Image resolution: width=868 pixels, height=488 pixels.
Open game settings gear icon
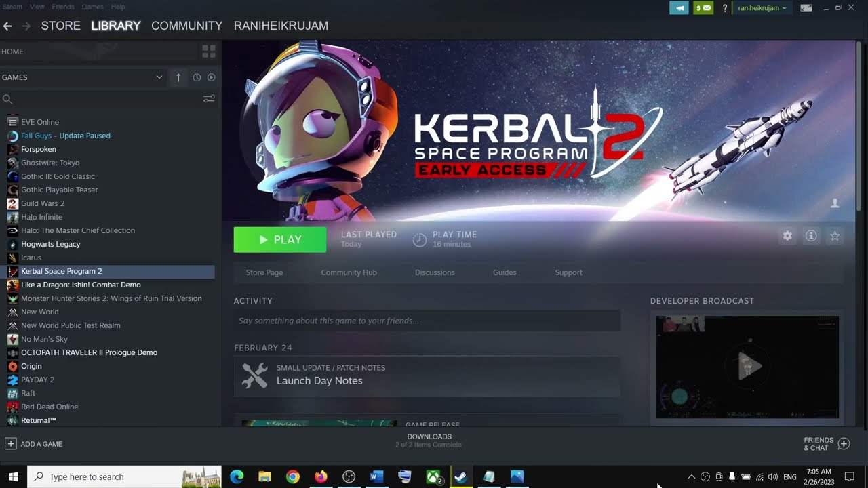coord(787,236)
